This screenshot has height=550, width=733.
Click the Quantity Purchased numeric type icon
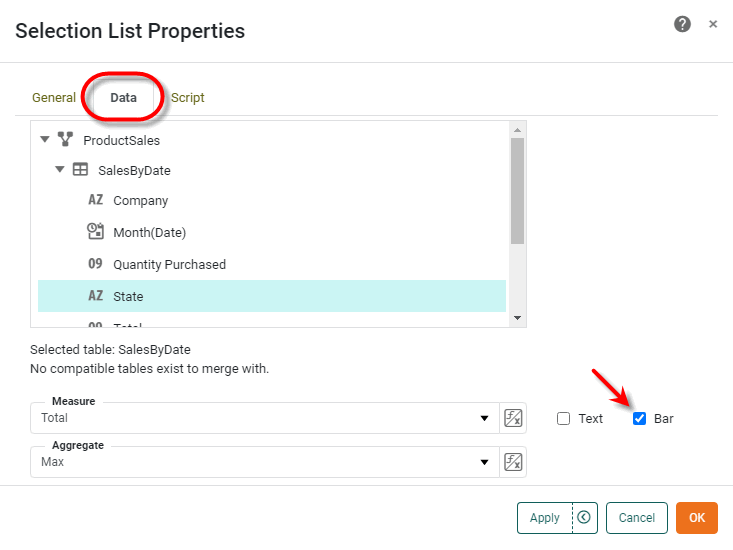pyautogui.click(x=96, y=264)
